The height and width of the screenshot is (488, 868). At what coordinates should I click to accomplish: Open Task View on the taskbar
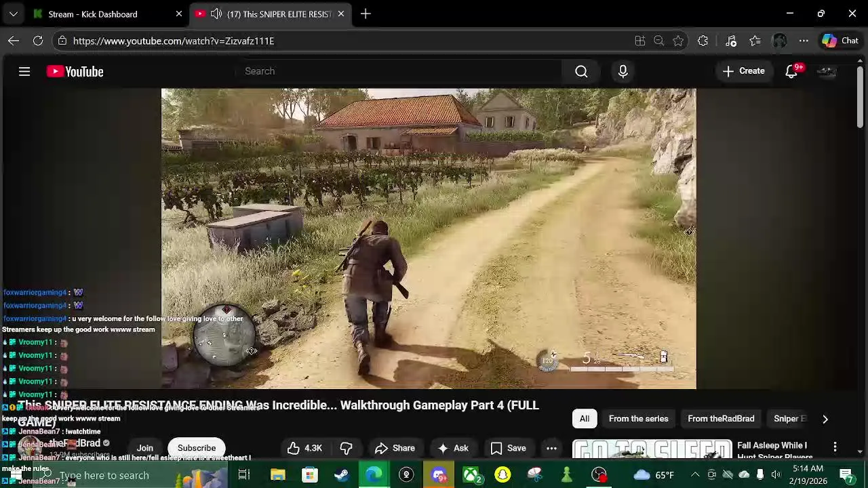243,475
